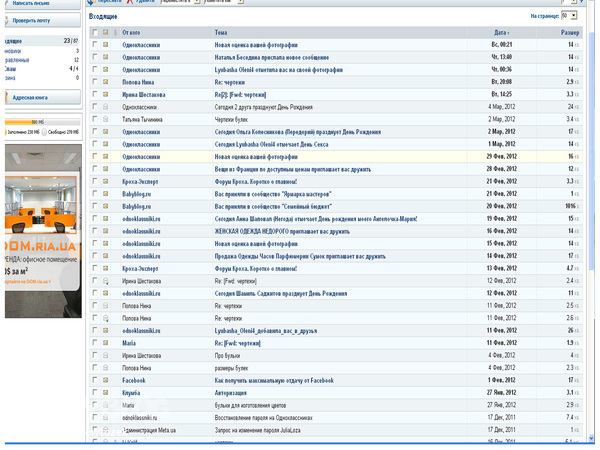Click envelope icon for Lyubasha Oleni4 отметила message

(x=106, y=70)
